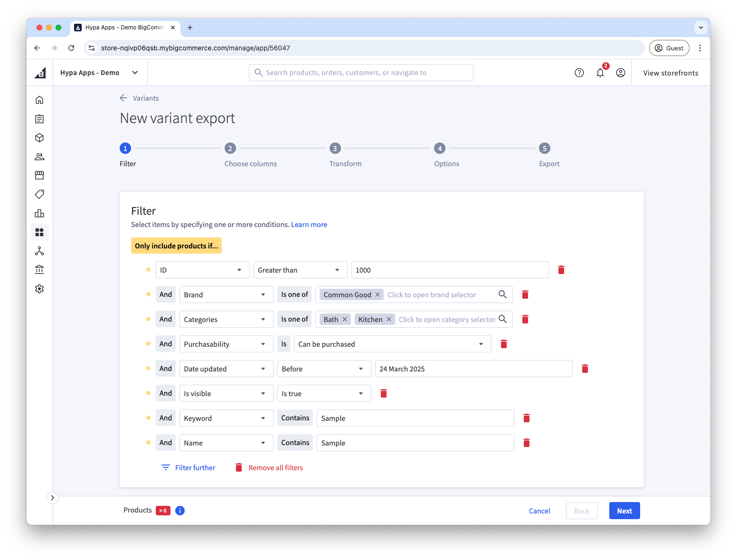Select the Orders clipboard icon in sidebar
This screenshot has width=737, height=560.
(39, 119)
